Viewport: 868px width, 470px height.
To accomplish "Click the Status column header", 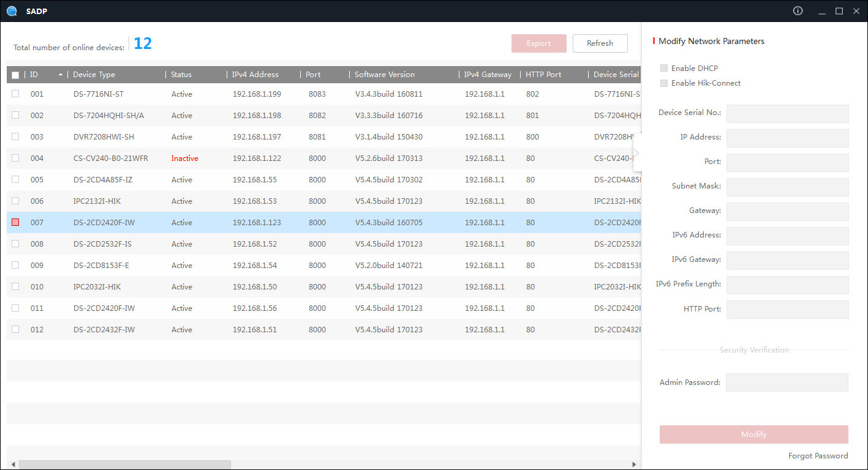I will coord(181,75).
